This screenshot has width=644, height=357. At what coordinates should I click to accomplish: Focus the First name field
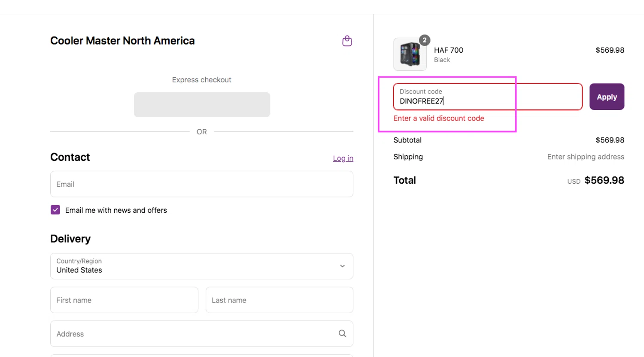(x=124, y=300)
